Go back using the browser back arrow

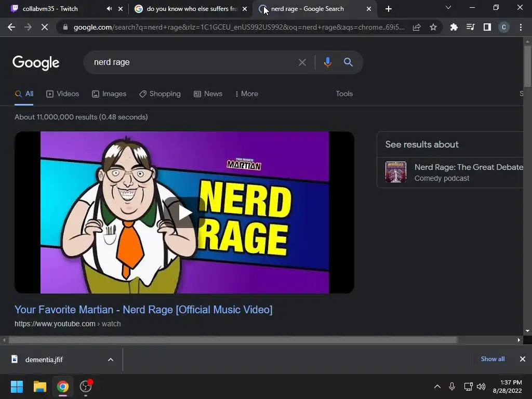point(11,27)
